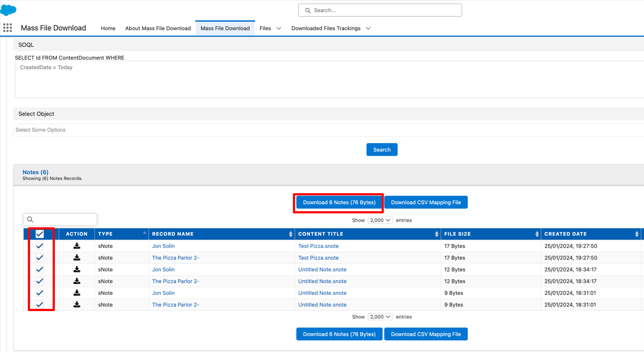Uncheck the first row's checkbox
Image resolution: width=644 pixels, height=352 pixels.
tap(40, 246)
